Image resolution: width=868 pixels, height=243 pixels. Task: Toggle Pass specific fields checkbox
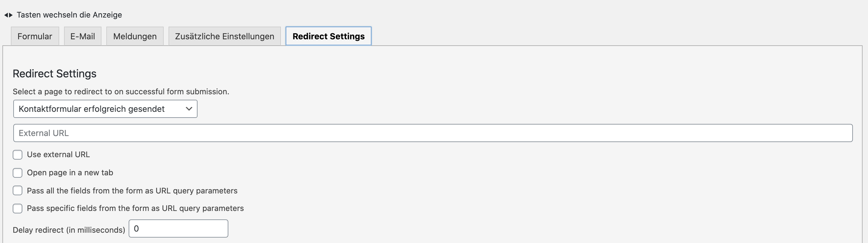18,209
